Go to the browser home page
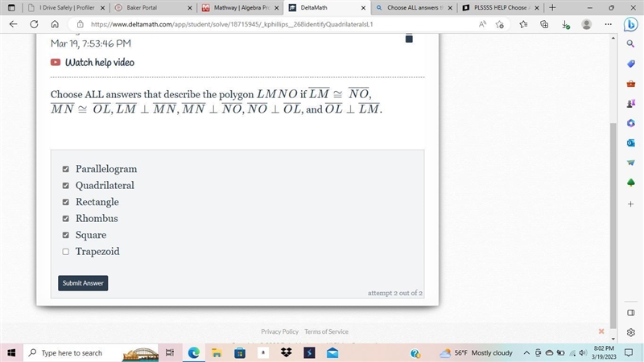This screenshot has width=644, height=362. coord(55,24)
